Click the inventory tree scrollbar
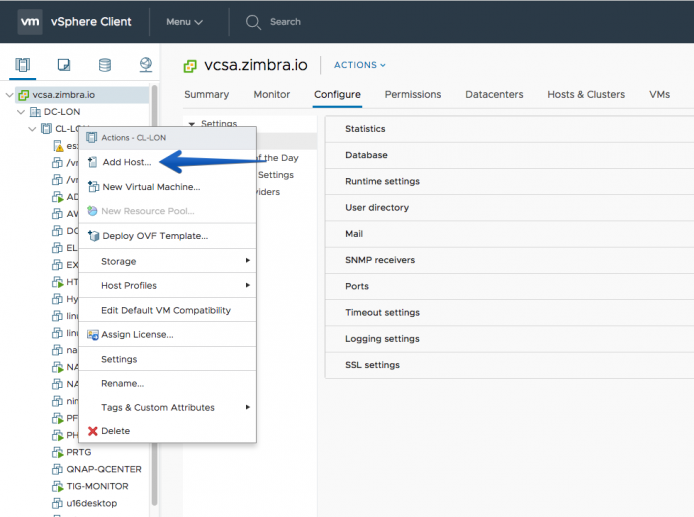This screenshot has height=517, width=694. pos(154,294)
